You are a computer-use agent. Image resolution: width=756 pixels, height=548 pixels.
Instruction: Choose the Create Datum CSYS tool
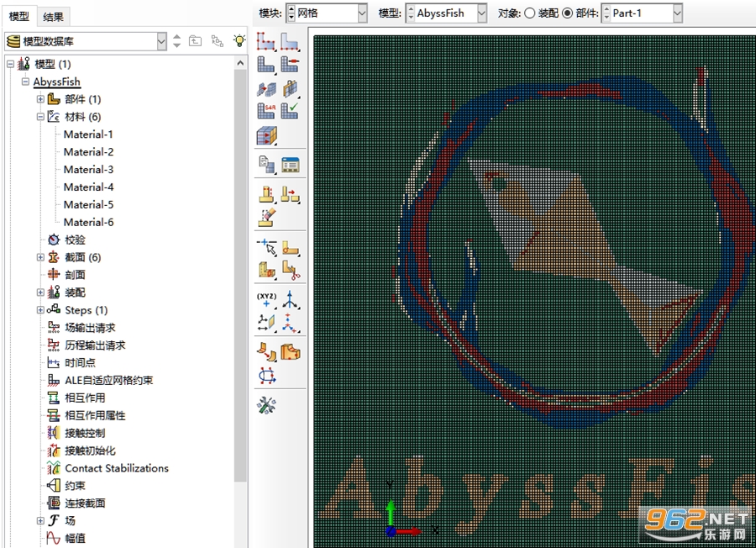pyautogui.click(x=290, y=322)
